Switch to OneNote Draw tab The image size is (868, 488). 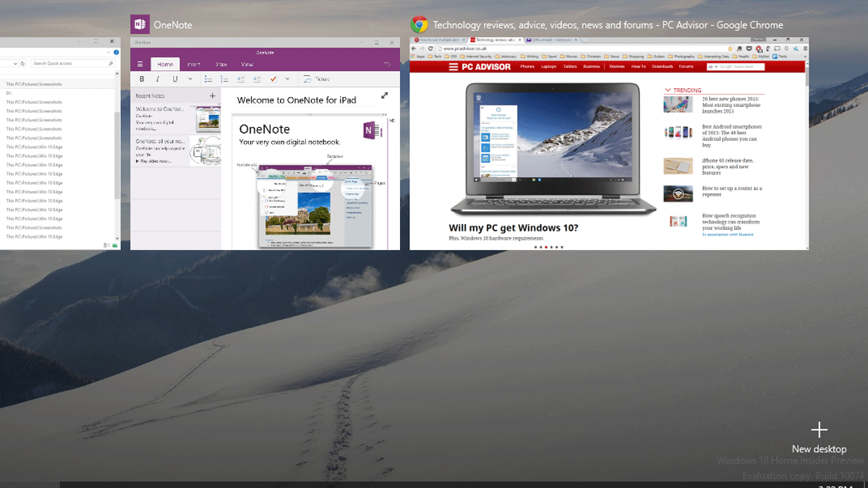(x=221, y=64)
